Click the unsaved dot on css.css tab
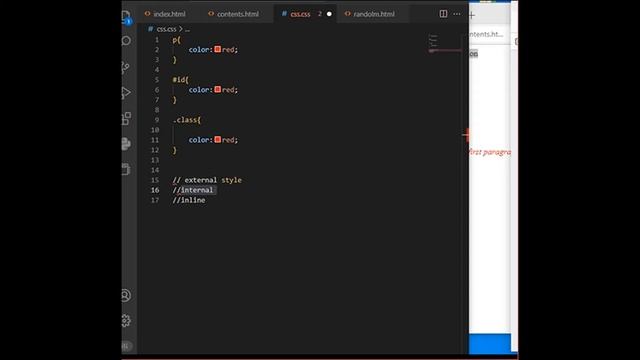 (329, 14)
